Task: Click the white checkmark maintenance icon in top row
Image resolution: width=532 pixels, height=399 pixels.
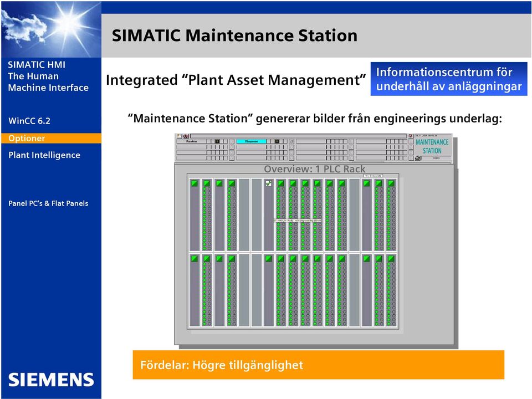Action: (269, 183)
